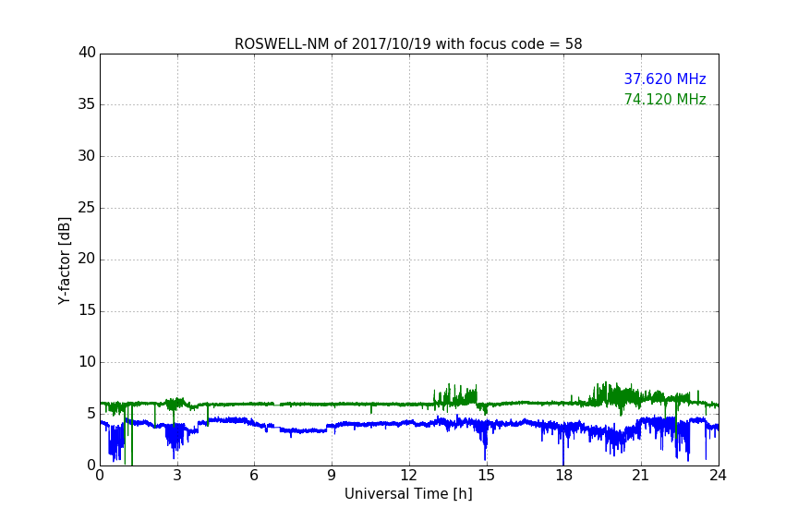
Task: Click y-axis tick label 40
Action: (87, 53)
